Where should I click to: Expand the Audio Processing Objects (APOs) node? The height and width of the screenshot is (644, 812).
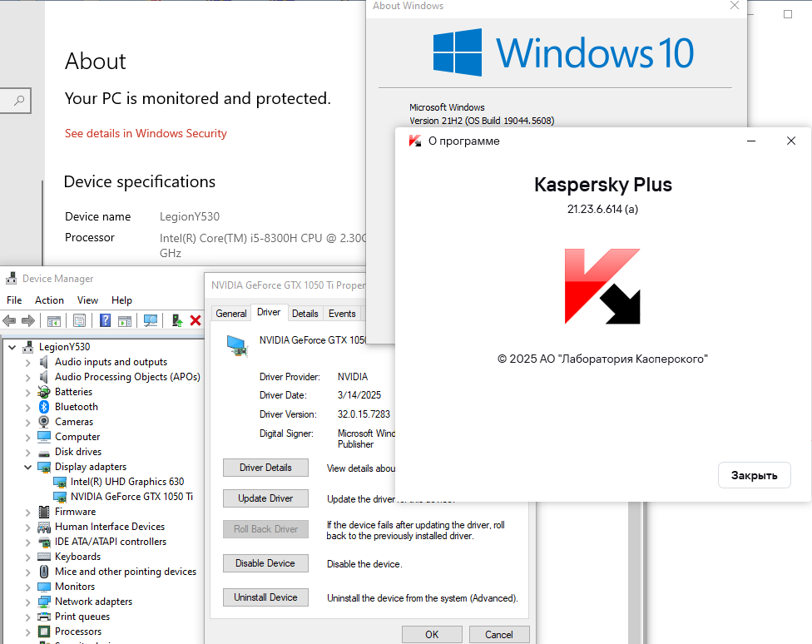tap(28, 378)
